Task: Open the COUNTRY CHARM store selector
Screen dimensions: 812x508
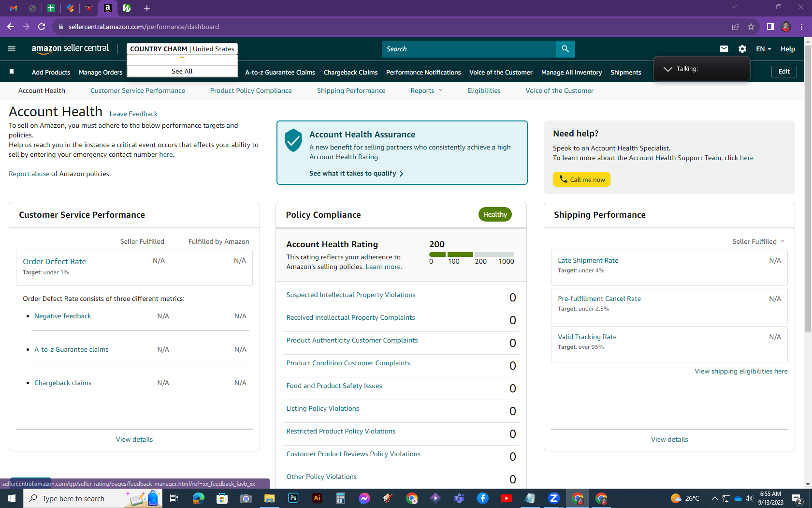Action: click(x=182, y=49)
